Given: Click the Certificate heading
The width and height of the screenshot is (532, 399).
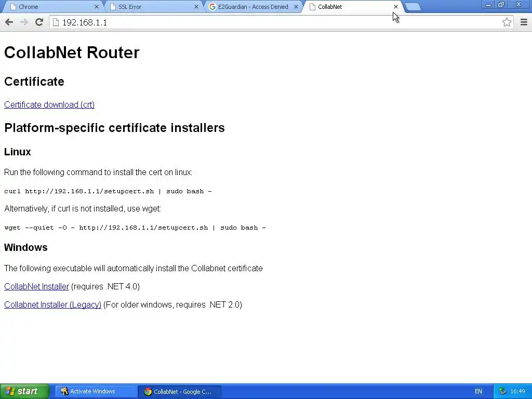Looking at the screenshot, I should (34, 82).
